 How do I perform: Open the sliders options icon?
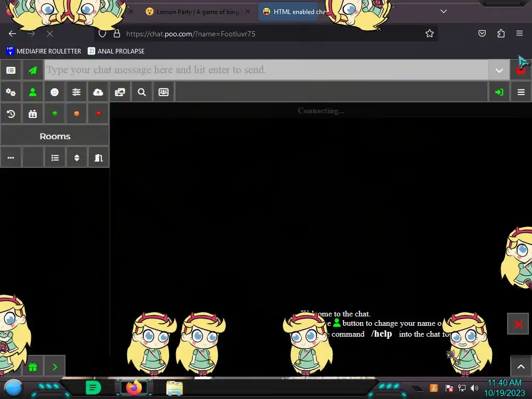click(x=76, y=92)
